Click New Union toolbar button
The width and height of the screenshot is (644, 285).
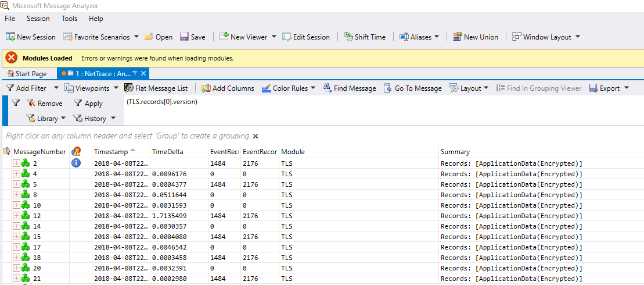475,37
